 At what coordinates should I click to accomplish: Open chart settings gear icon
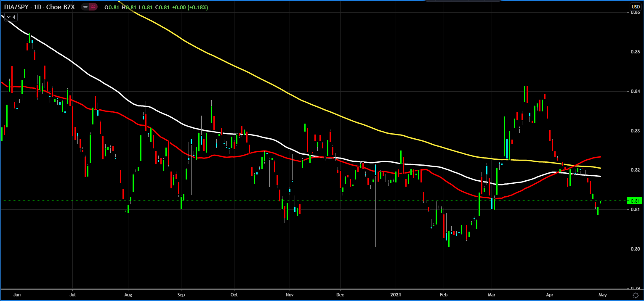coord(636,296)
